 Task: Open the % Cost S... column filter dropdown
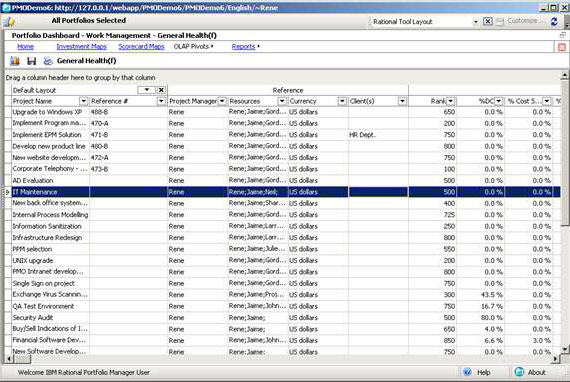[x=547, y=101]
